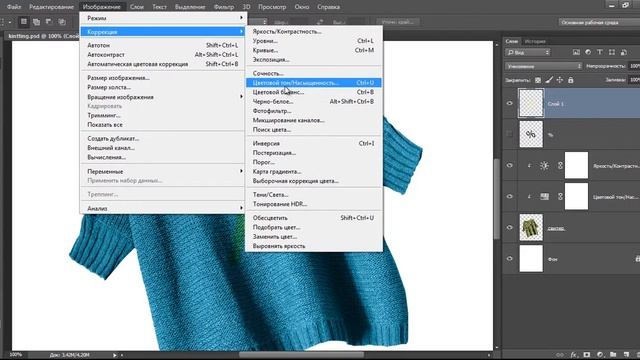Expand the Переменные submenu
This screenshot has height=360, width=640.
(163, 171)
